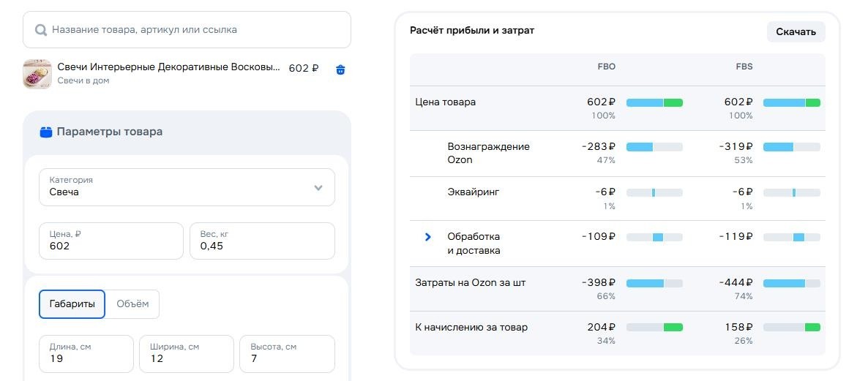Switch to the Объём tab
The height and width of the screenshot is (381, 868).
(x=132, y=304)
